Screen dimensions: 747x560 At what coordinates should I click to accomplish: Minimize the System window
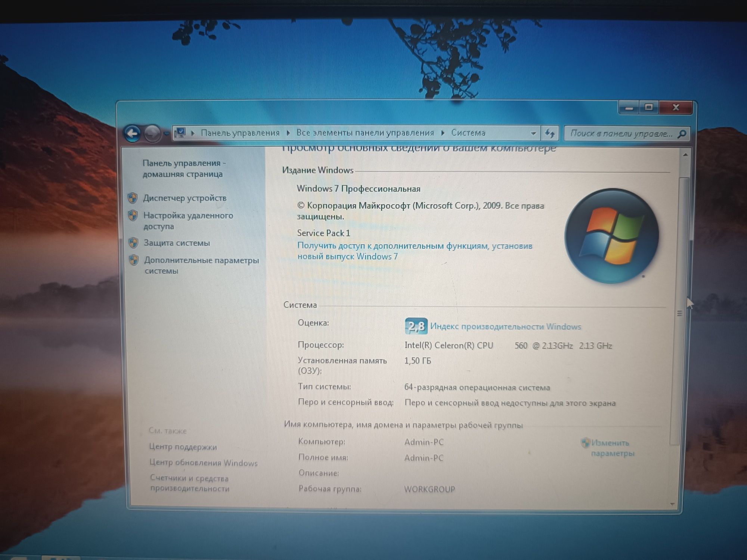[x=629, y=108]
